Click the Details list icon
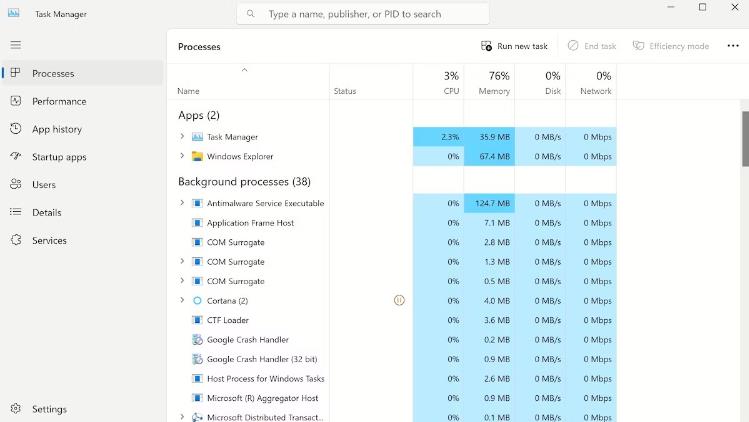Viewport: 749px width, 422px height. point(15,212)
